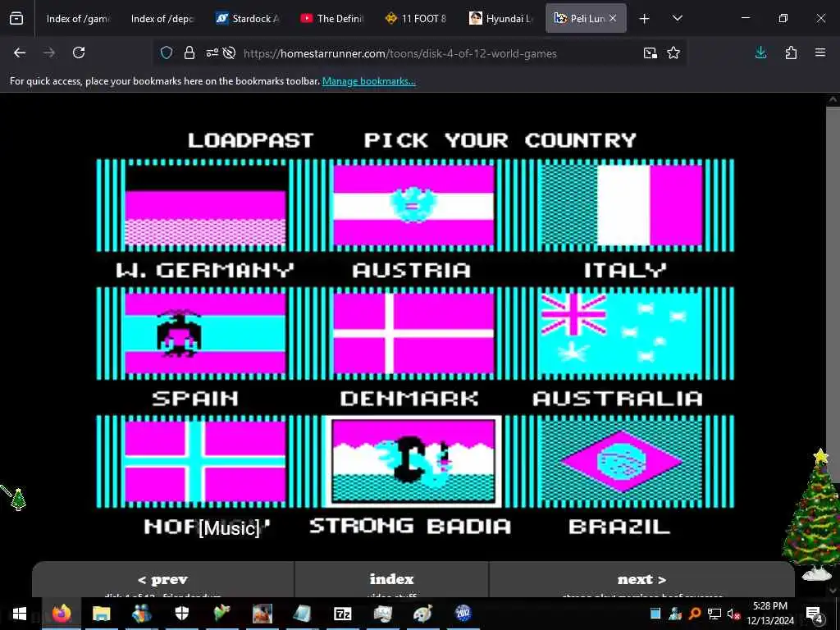Click the index navigation button
This screenshot has height=630, width=840.
391,580
